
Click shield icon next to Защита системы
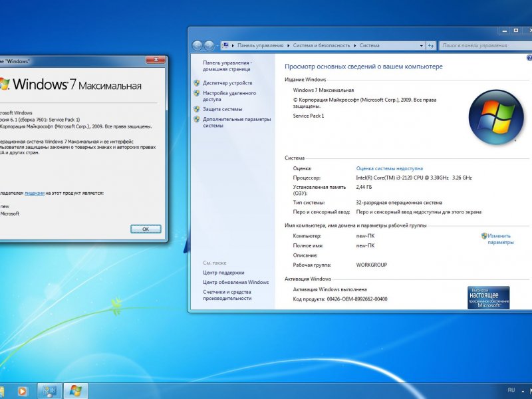pyautogui.click(x=197, y=109)
